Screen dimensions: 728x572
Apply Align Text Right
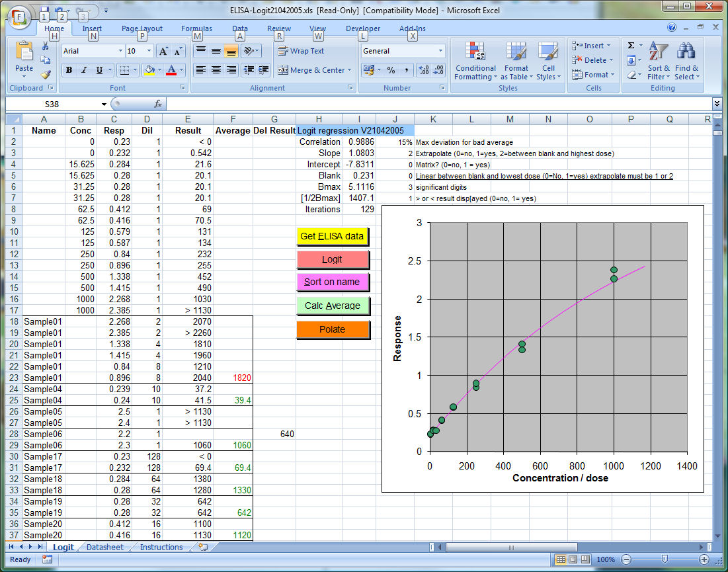231,70
